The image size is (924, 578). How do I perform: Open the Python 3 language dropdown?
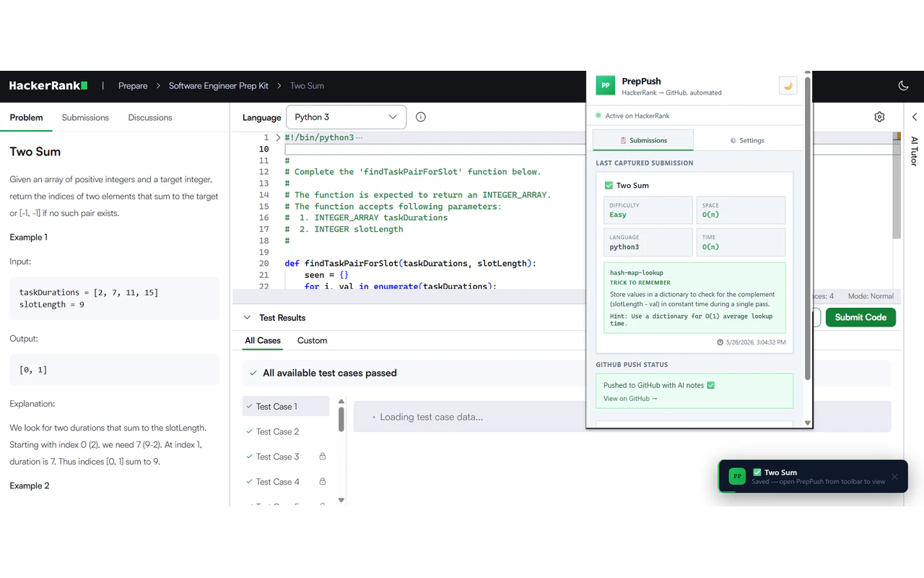346,117
